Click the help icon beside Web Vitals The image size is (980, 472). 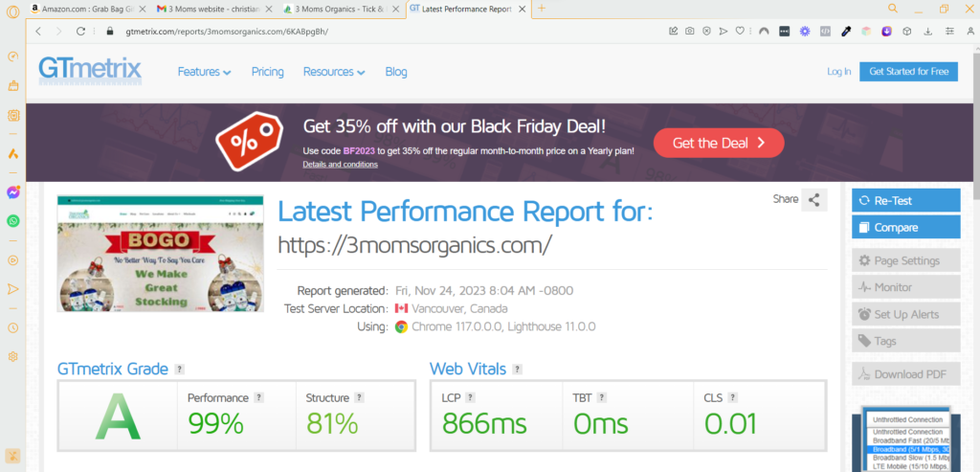point(517,369)
